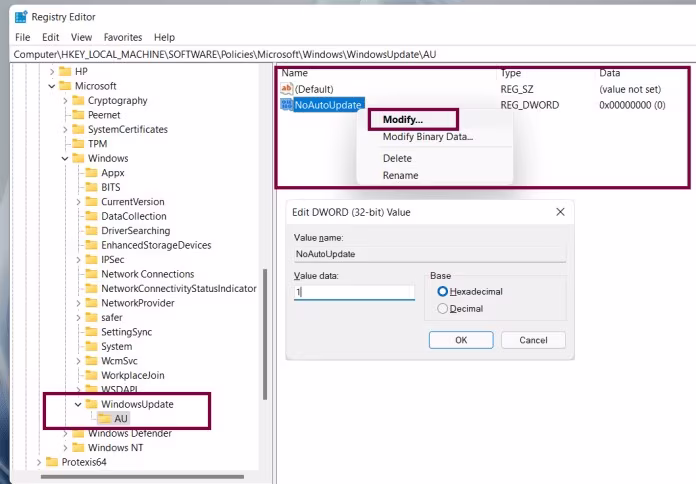The width and height of the screenshot is (696, 484).
Task: Expand the safer key
Action: (79, 318)
